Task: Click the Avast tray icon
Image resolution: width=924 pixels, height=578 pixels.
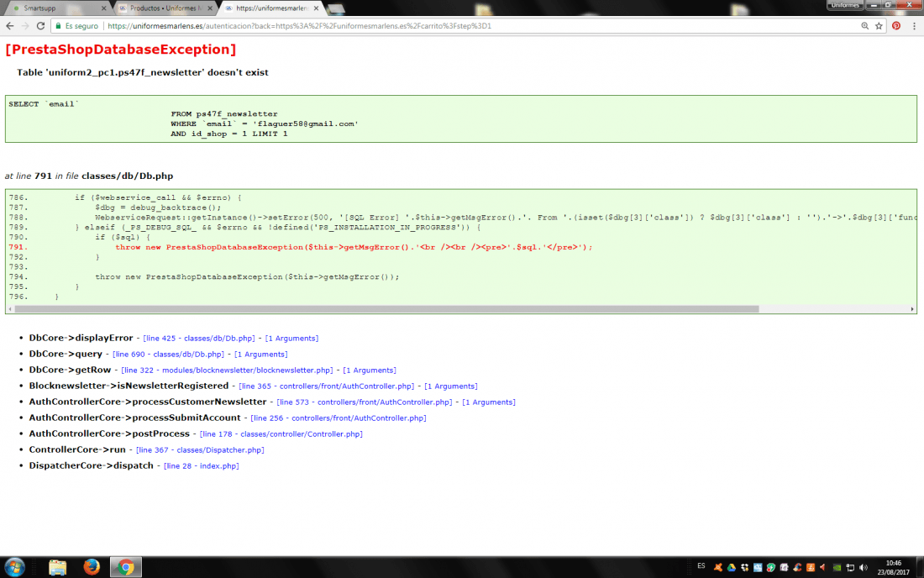Action: pos(717,567)
